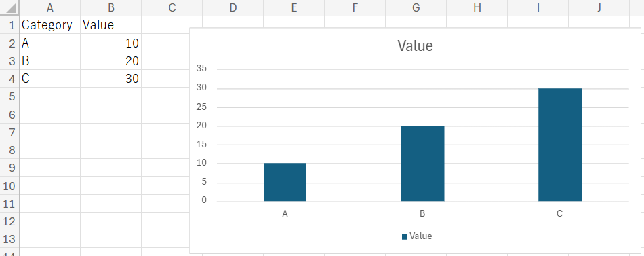
Task: Select the bar for category B
Action: tap(422, 164)
